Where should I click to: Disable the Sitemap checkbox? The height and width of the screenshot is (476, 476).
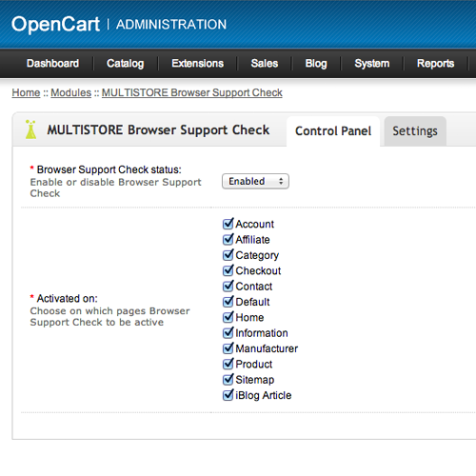(x=228, y=380)
